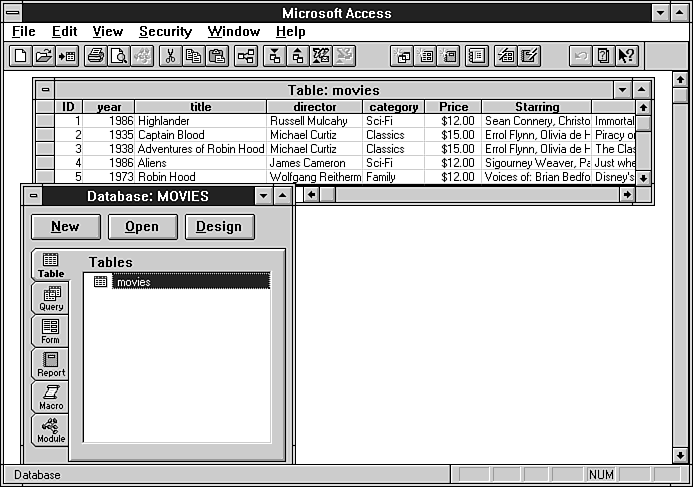Open Print Preview from the toolbar

(119, 56)
